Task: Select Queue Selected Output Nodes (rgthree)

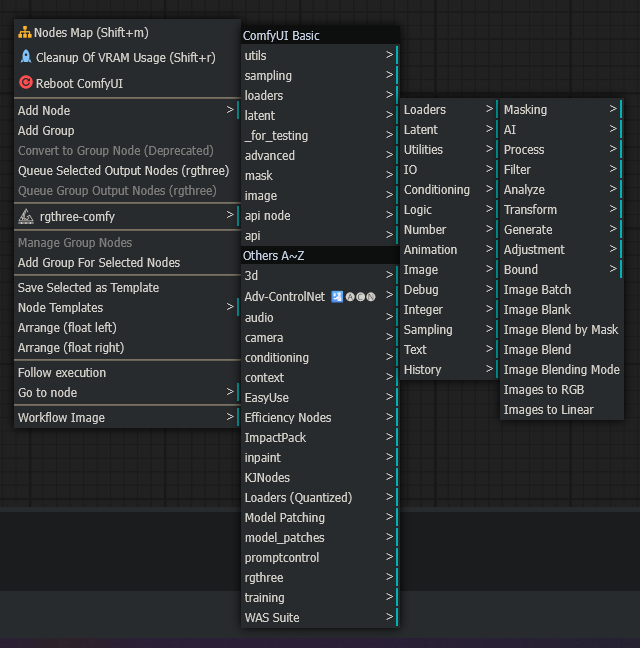Action: pos(123,170)
